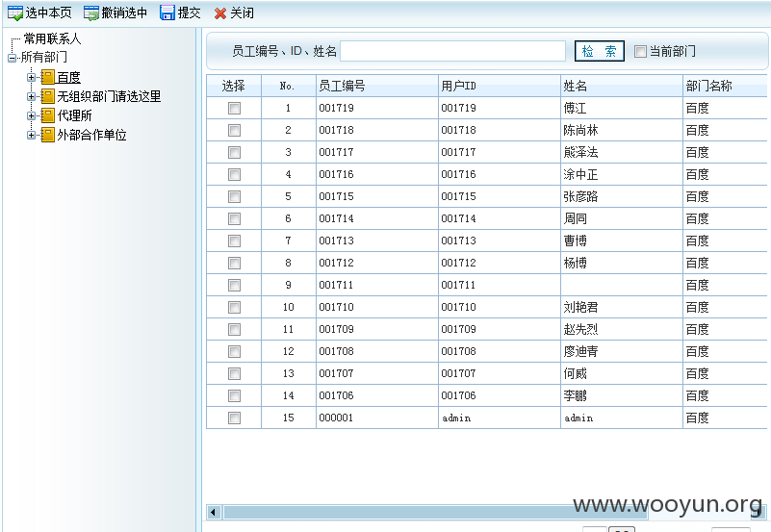
Task: Click the 无组织部门请选这里 folder icon
Action: click(48, 96)
